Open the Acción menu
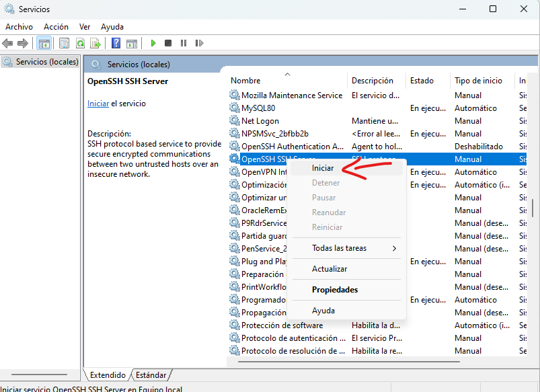This screenshot has height=392, width=540. tap(56, 26)
